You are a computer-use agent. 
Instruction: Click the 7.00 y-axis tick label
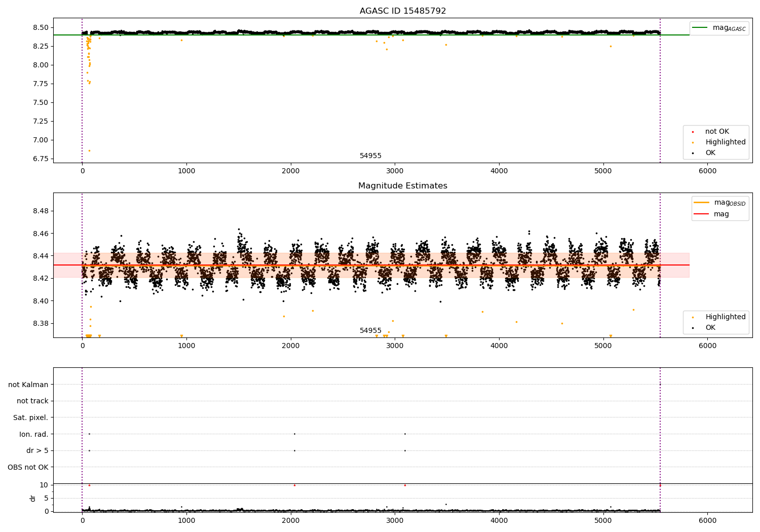(x=41, y=140)
